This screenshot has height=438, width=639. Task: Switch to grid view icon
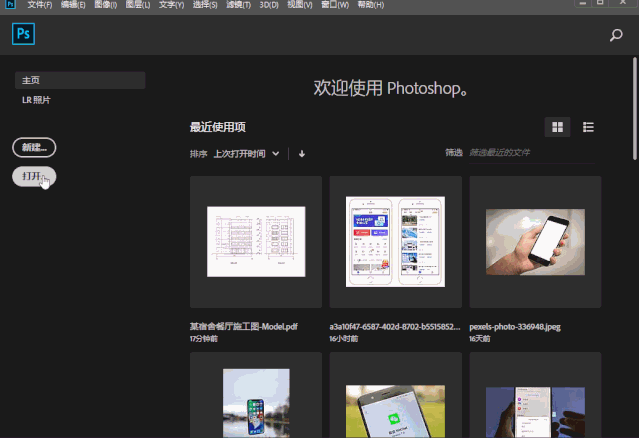[x=557, y=127]
